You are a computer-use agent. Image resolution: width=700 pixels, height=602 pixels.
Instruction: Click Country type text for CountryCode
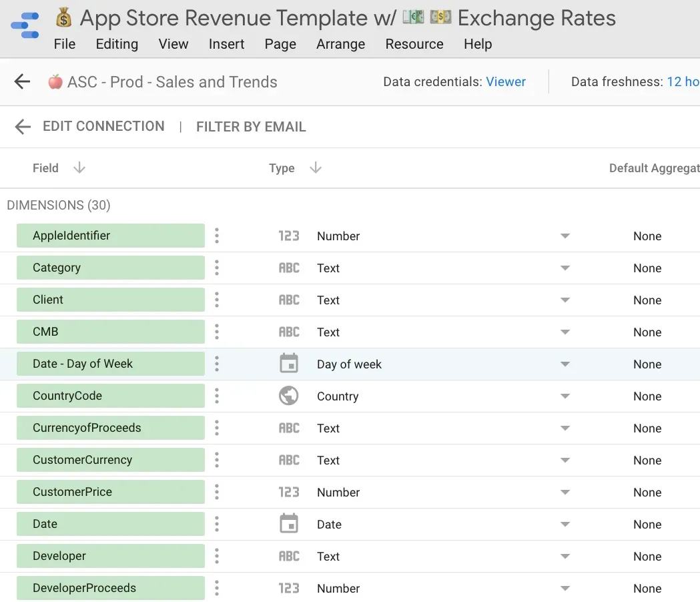click(338, 396)
